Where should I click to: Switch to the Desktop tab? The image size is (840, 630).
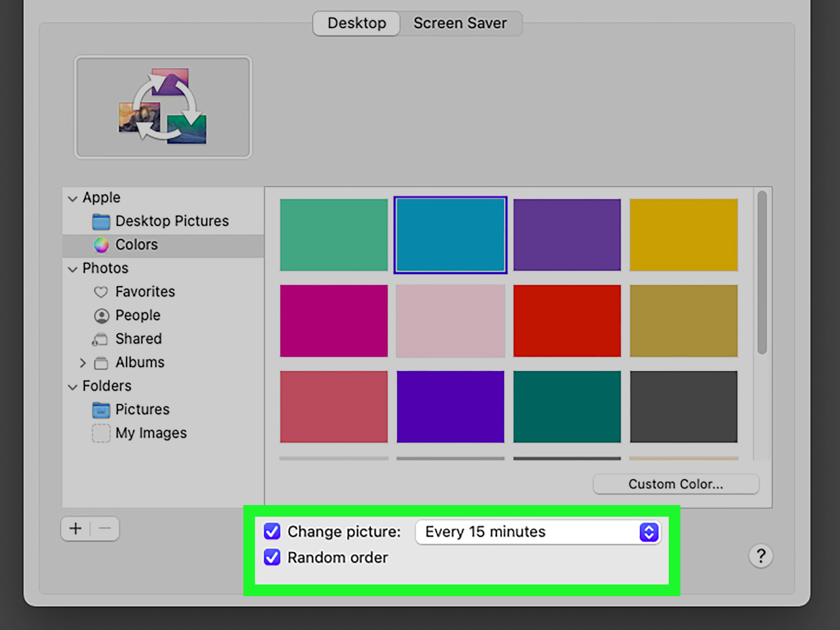356,23
